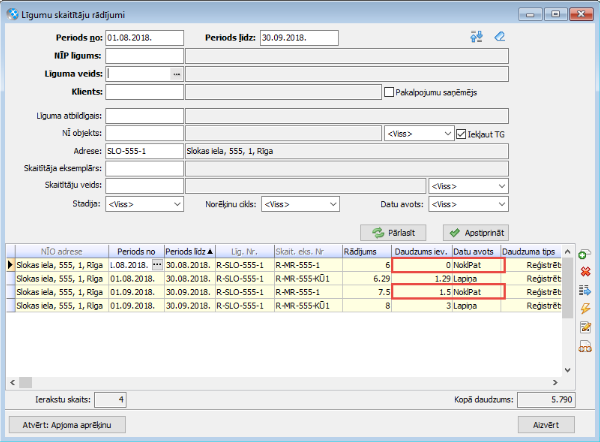Screen dimensions: 600x442
Task: Click the Adrese input field
Action: (x=144, y=151)
